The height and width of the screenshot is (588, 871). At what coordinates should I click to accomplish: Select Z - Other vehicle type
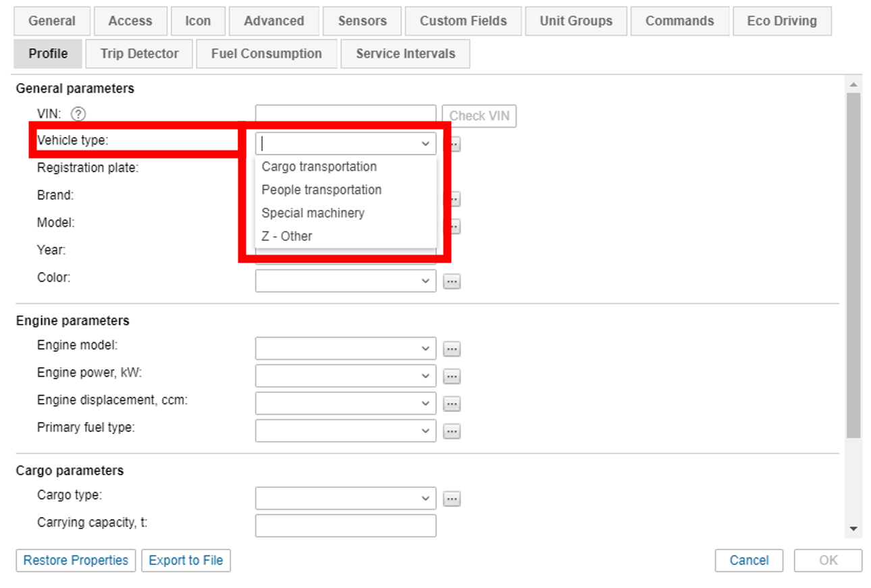tap(287, 236)
